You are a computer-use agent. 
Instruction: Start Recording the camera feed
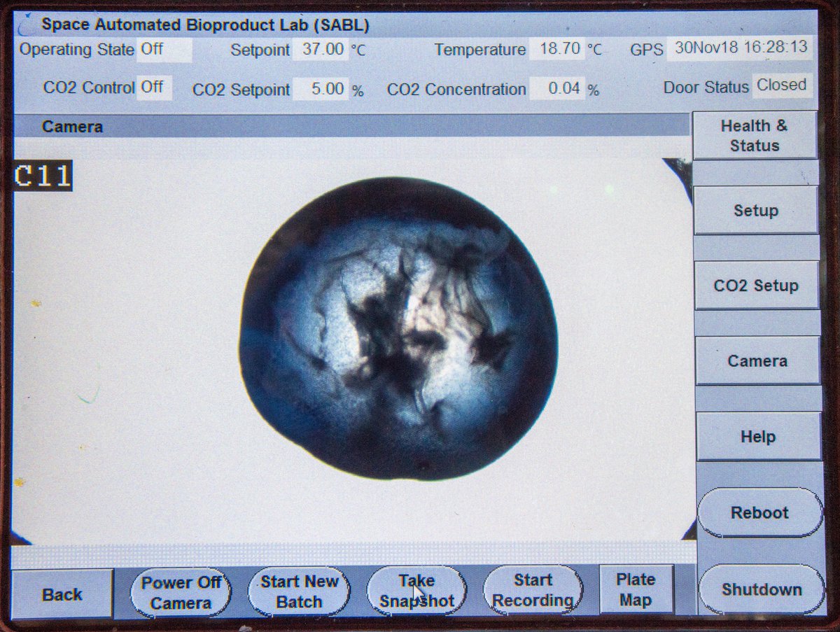point(533,590)
